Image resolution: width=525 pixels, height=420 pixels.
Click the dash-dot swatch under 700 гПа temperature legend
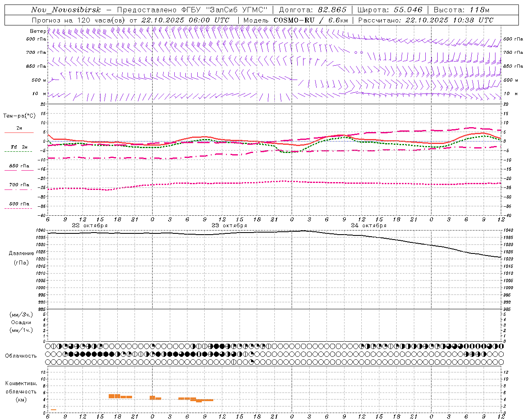tap(18, 189)
